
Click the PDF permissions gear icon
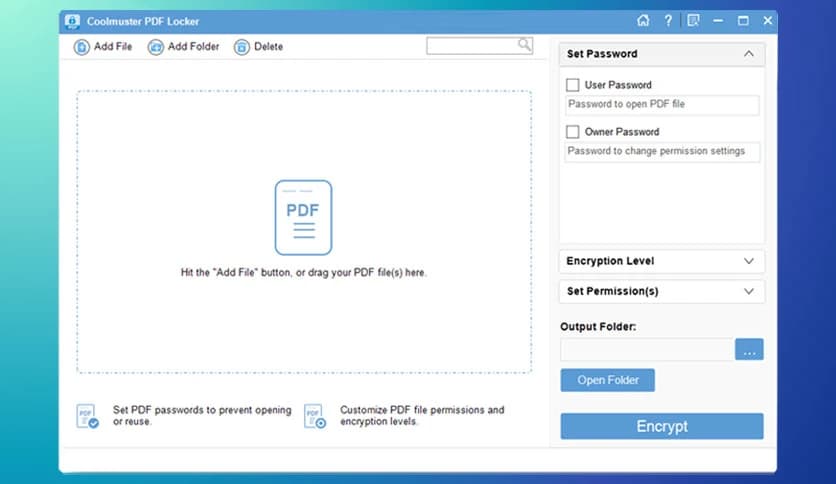coord(315,416)
